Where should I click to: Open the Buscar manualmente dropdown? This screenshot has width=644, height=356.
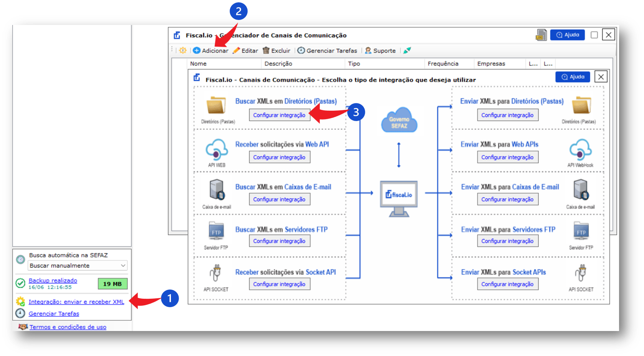(x=77, y=266)
